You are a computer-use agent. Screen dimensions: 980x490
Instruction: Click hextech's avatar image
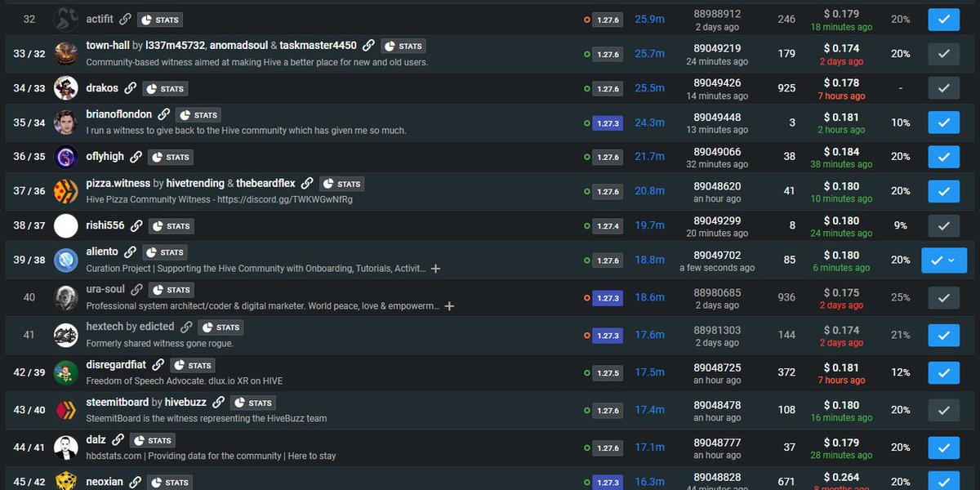(x=66, y=335)
